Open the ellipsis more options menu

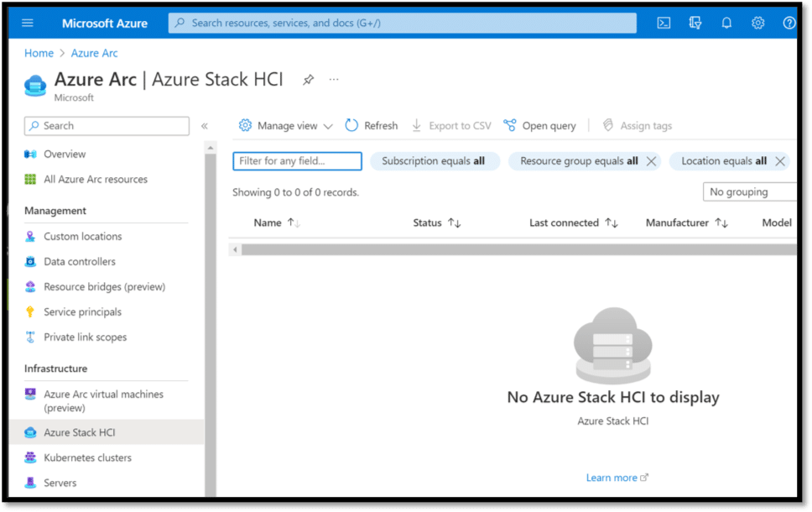click(x=334, y=79)
